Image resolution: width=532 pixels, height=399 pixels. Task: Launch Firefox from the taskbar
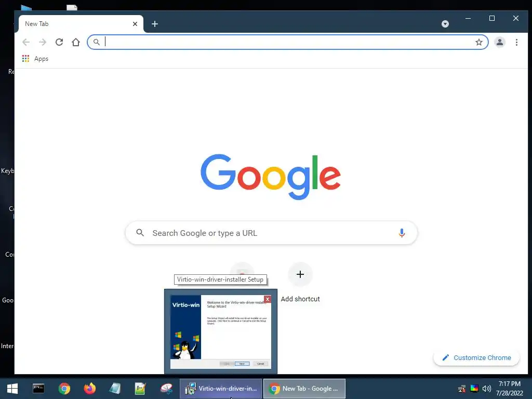(x=89, y=389)
